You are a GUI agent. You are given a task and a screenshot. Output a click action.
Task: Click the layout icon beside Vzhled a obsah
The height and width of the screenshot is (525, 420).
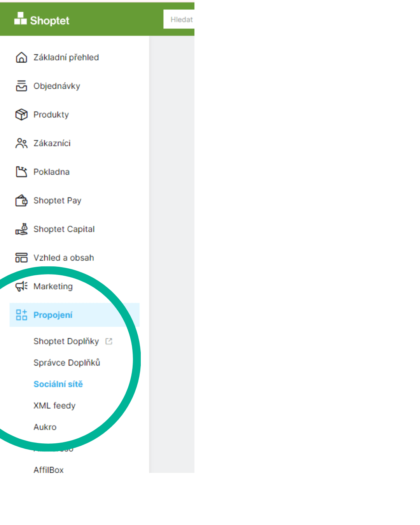pos(21,258)
